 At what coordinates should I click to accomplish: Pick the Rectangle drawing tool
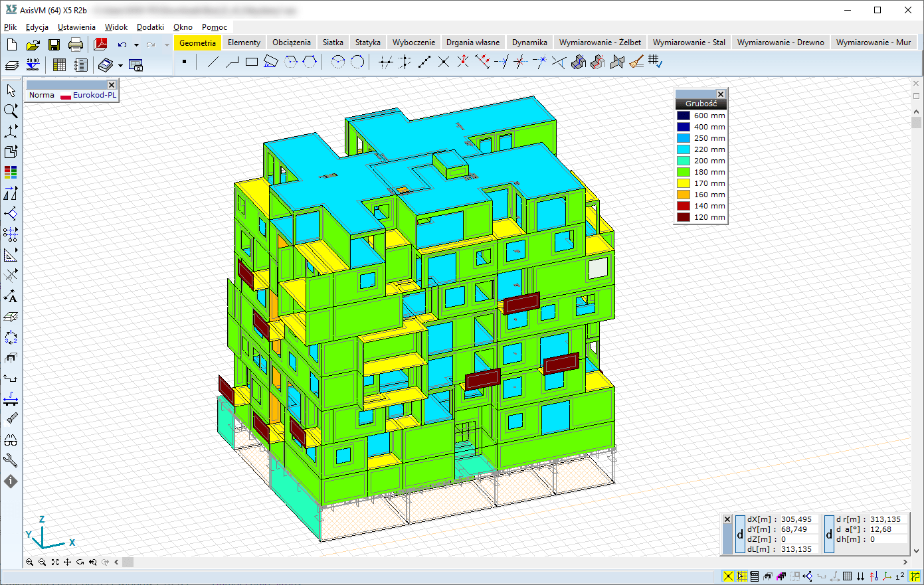(250, 61)
